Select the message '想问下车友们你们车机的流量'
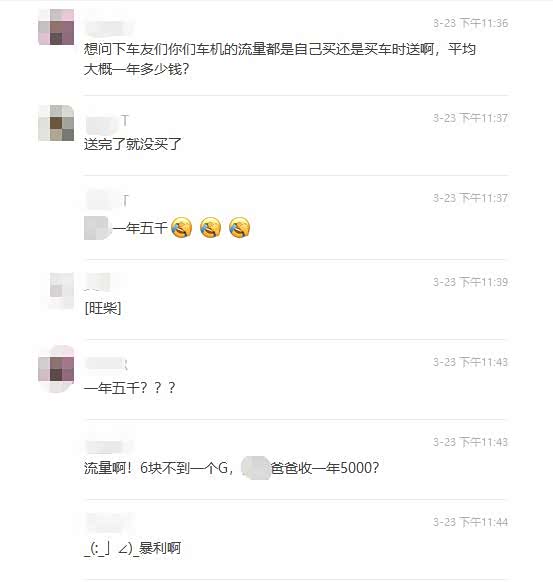The image size is (553, 582). point(280,59)
